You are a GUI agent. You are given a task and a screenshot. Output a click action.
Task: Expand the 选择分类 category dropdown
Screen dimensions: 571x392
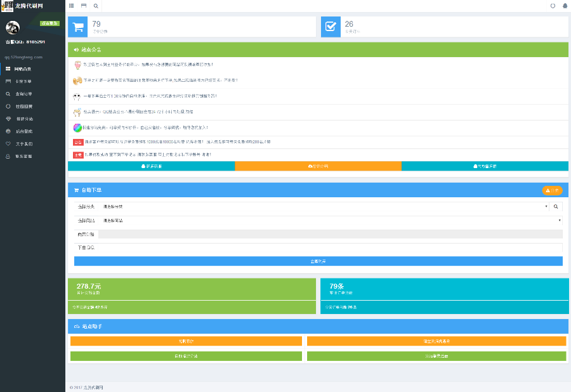(324, 206)
